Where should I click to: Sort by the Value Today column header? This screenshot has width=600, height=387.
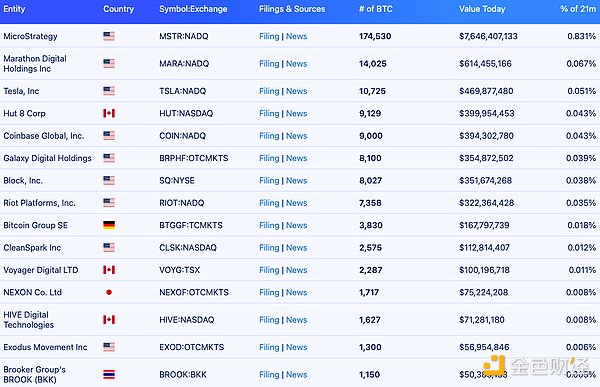482,9
